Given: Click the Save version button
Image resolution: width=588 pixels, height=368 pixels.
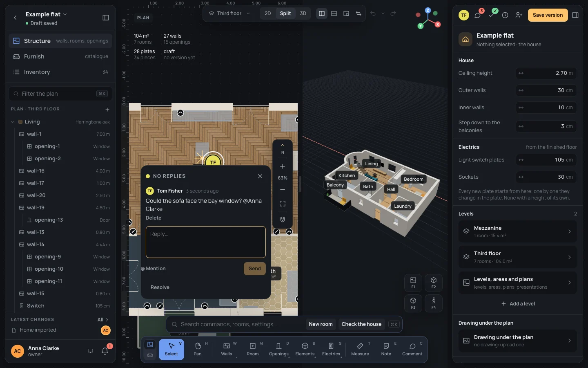Looking at the screenshot, I should pos(548,15).
